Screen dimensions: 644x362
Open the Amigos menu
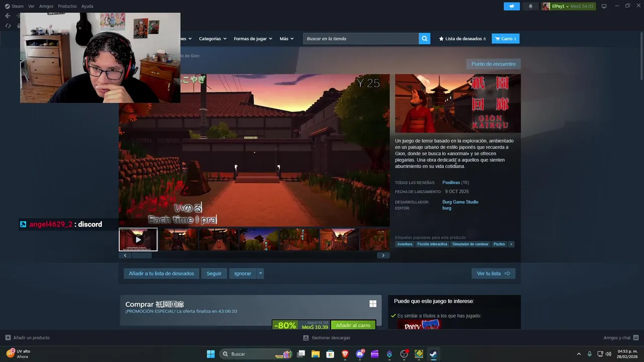[46, 6]
